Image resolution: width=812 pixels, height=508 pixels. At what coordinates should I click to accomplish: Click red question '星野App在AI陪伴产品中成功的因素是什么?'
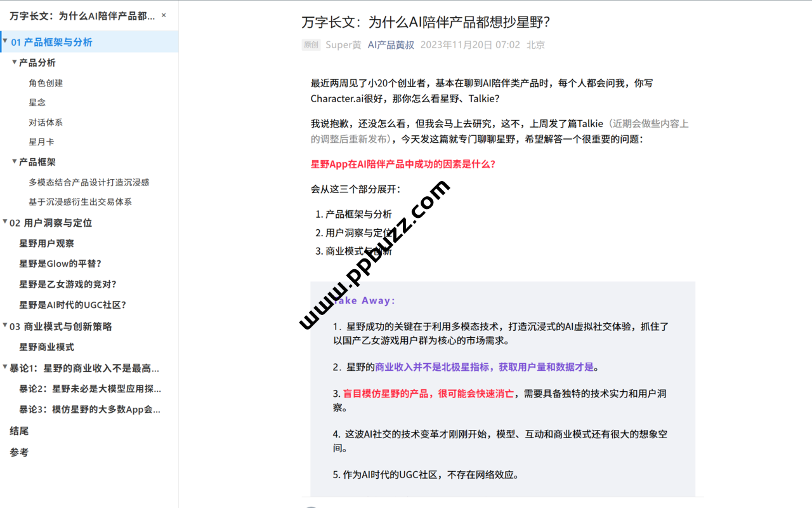tap(403, 164)
